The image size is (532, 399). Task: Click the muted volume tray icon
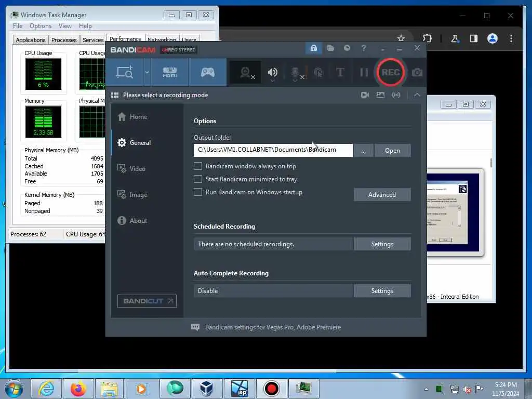[467, 389]
